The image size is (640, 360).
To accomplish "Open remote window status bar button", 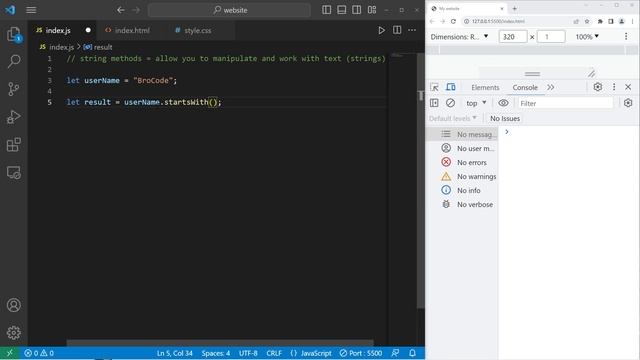I will (9, 353).
